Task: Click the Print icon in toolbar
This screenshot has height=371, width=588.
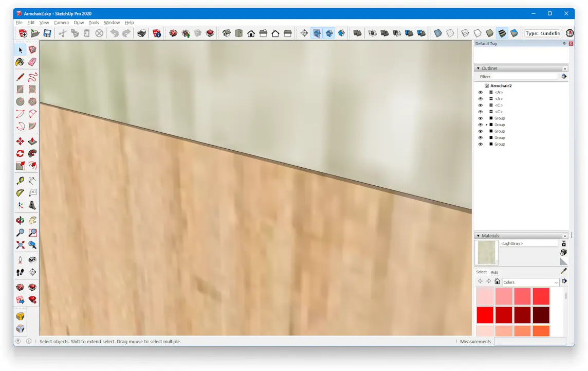Action: point(141,33)
